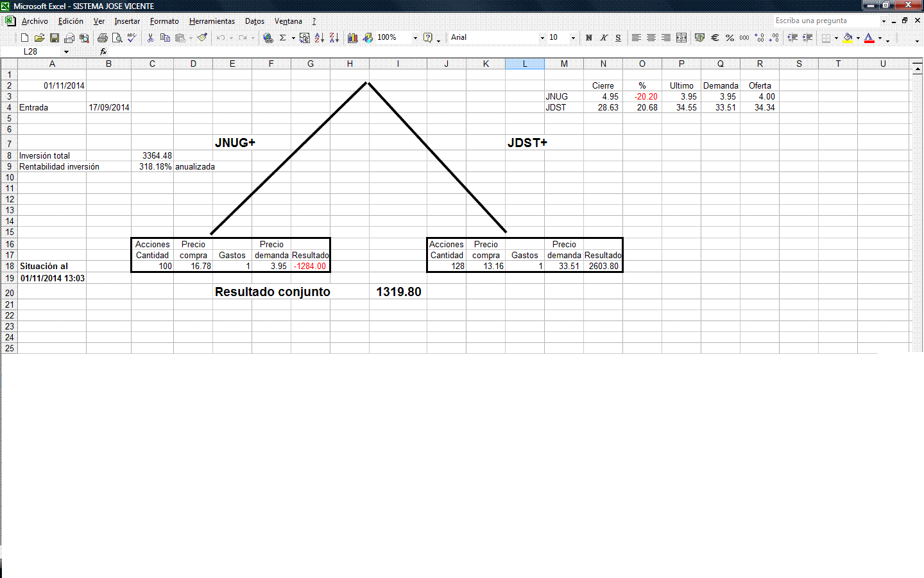The image size is (924, 578).
Task: Decrease decimal places
Action: click(x=774, y=38)
